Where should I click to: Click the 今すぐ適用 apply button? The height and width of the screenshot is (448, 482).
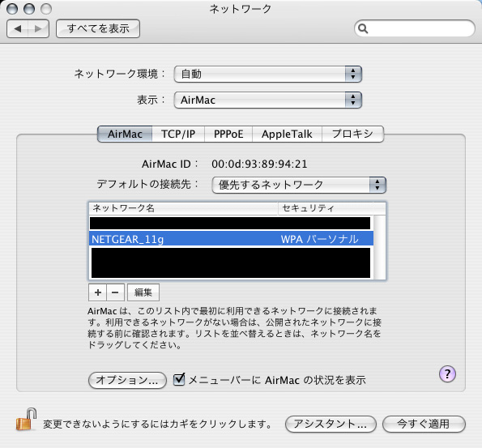click(x=424, y=424)
